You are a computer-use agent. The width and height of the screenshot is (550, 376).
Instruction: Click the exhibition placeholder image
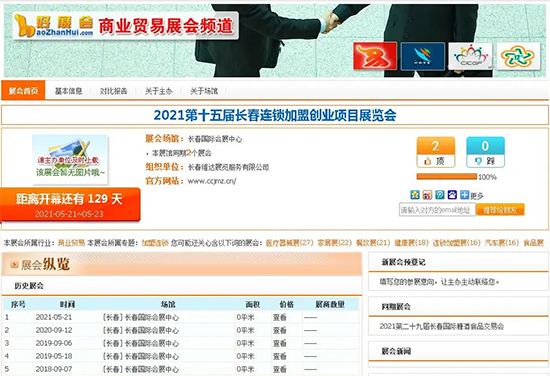pos(70,160)
